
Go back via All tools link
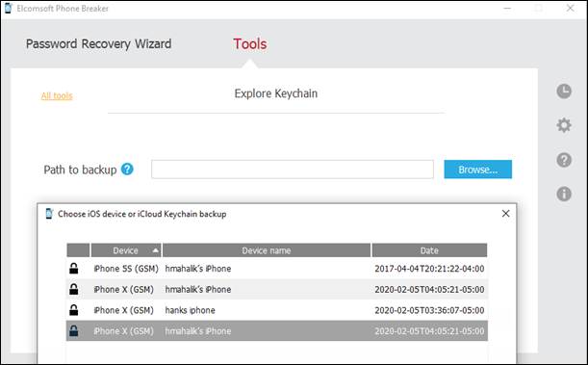point(57,96)
